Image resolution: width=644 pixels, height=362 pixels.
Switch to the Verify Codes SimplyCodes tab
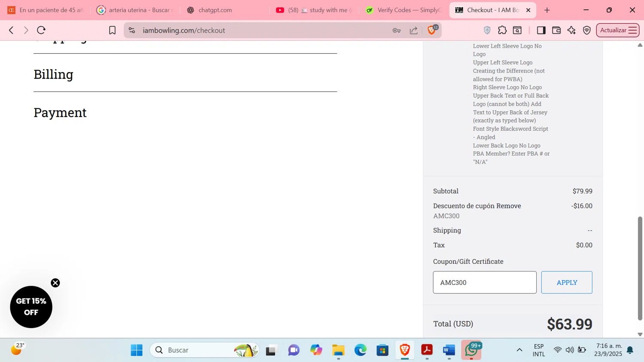pyautogui.click(x=404, y=10)
